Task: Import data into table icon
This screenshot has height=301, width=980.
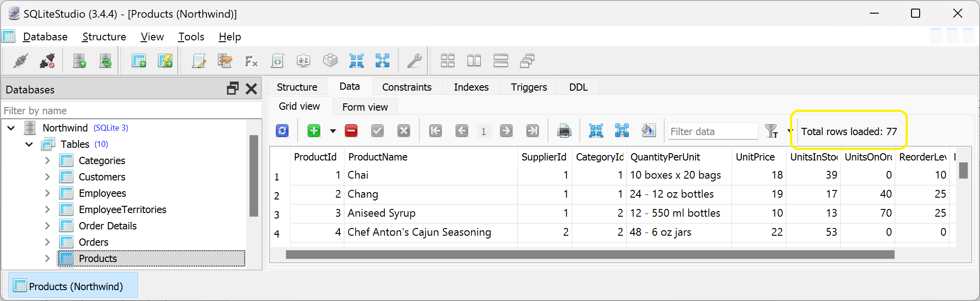Action: 596,131
